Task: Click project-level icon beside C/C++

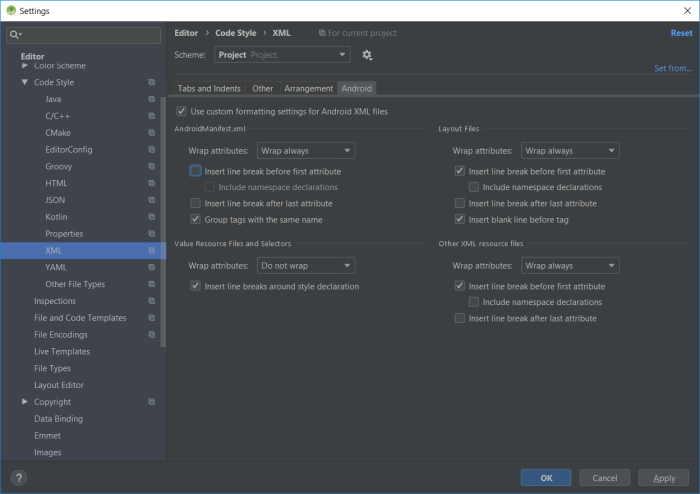Action: point(152,116)
